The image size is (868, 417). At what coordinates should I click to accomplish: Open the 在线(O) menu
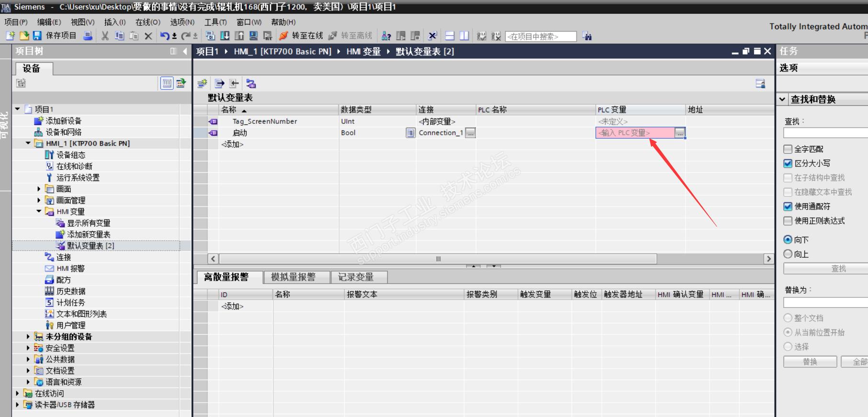[148, 22]
